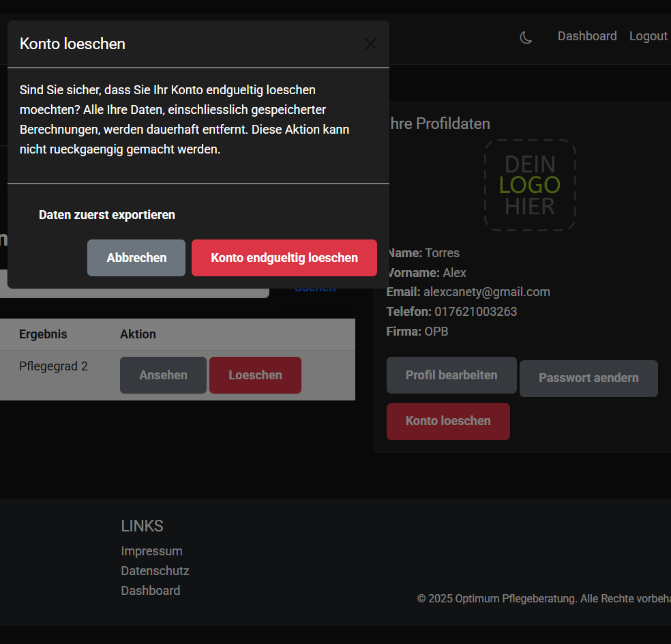The height and width of the screenshot is (644, 671).
Task: Click Ansehen for the Pflegegrad 2 row
Action: coord(163,375)
